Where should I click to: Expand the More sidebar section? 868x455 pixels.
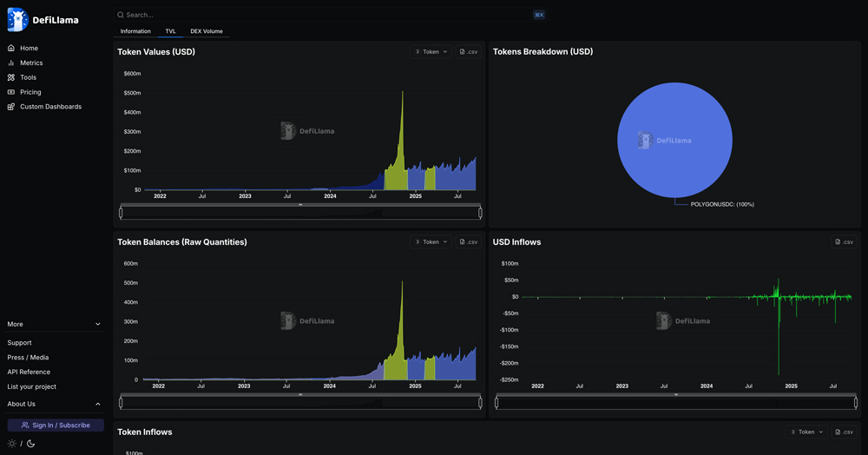coord(55,324)
